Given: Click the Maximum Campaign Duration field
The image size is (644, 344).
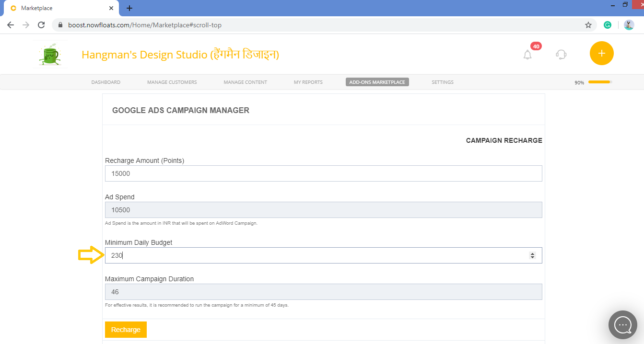Looking at the screenshot, I should tap(324, 292).
